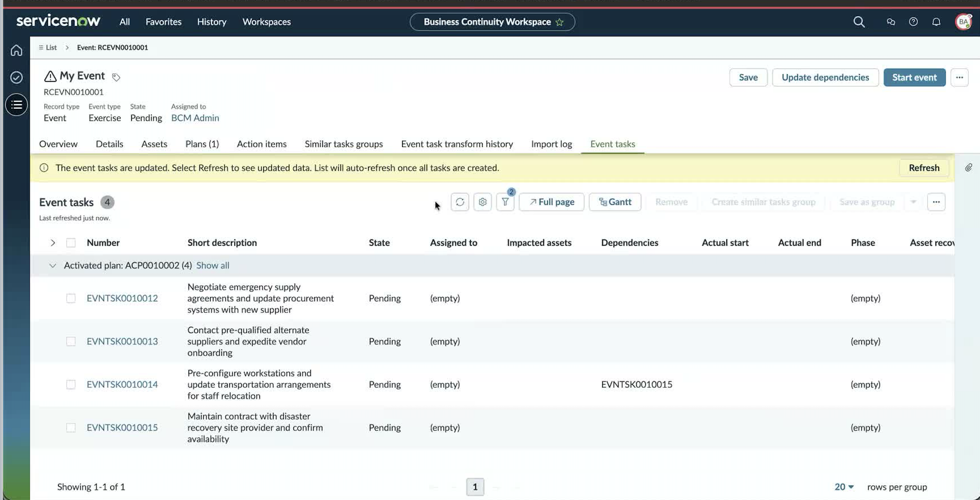Add tag using the tag icon
980x500 pixels.
[x=116, y=77]
